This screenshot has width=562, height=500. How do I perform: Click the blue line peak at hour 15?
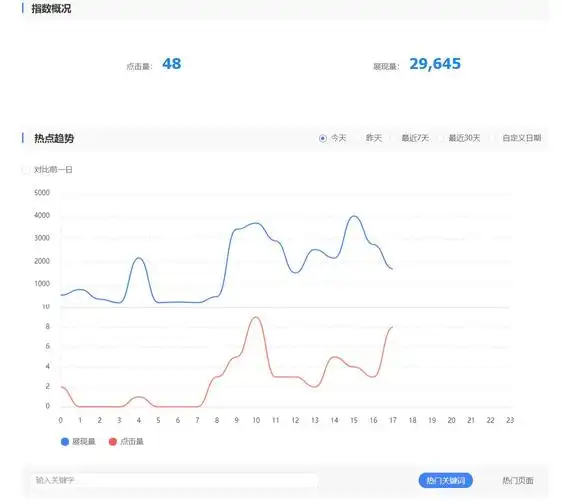(x=354, y=216)
